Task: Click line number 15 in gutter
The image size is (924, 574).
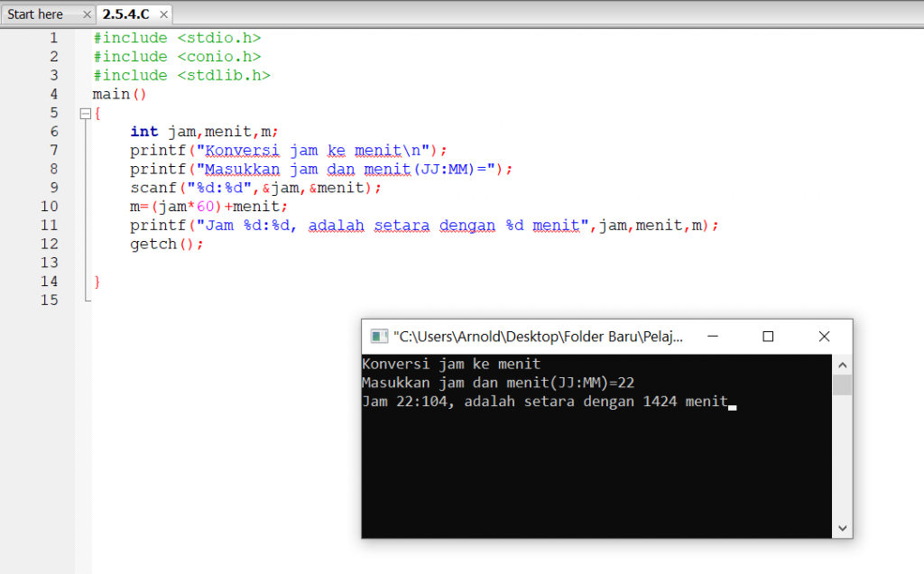Action: (50, 301)
